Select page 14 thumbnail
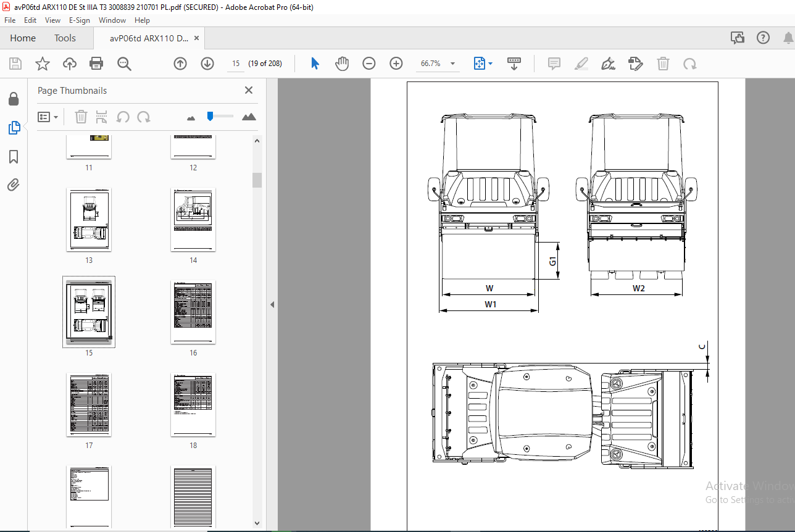Screen dimensions: 795x532 (x=193, y=220)
